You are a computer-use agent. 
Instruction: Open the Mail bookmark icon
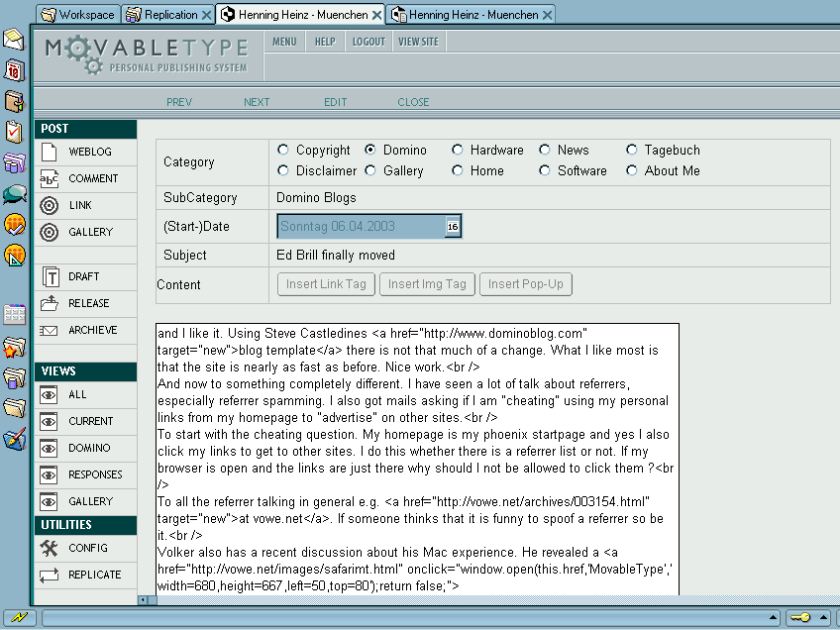pyautogui.click(x=14, y=39)
